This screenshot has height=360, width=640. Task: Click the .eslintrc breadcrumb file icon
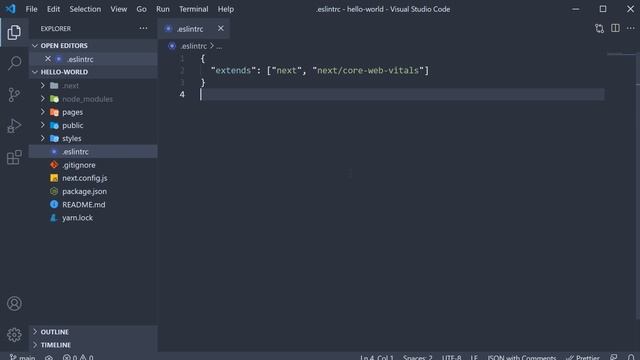172,46
